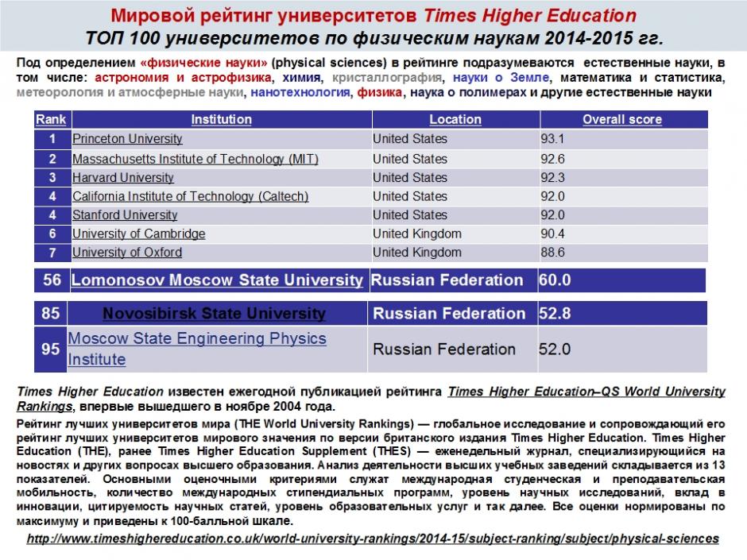Sort by the Rank column header
The image size is (747, 560).
(x=51, y=119)
